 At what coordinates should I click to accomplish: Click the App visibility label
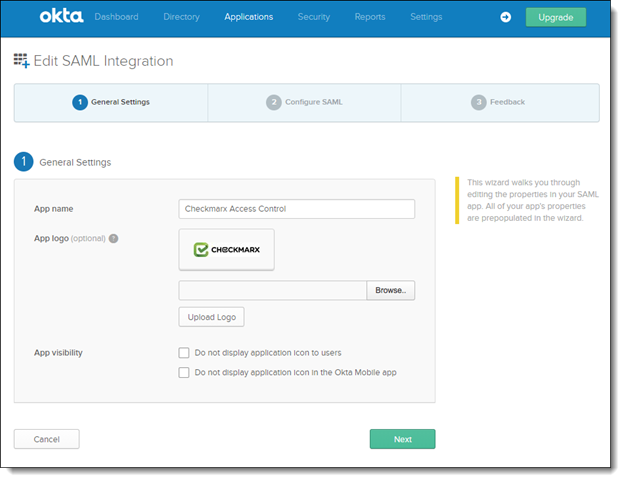(58, 353)
